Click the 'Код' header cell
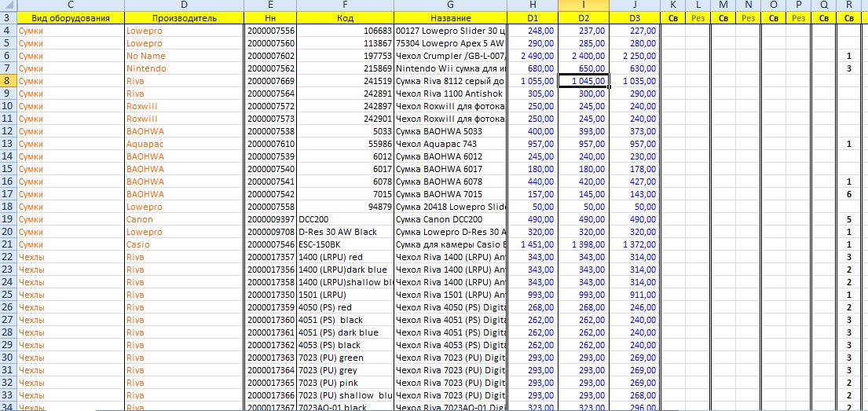This screenshot has height=411, width=868. 346,18
